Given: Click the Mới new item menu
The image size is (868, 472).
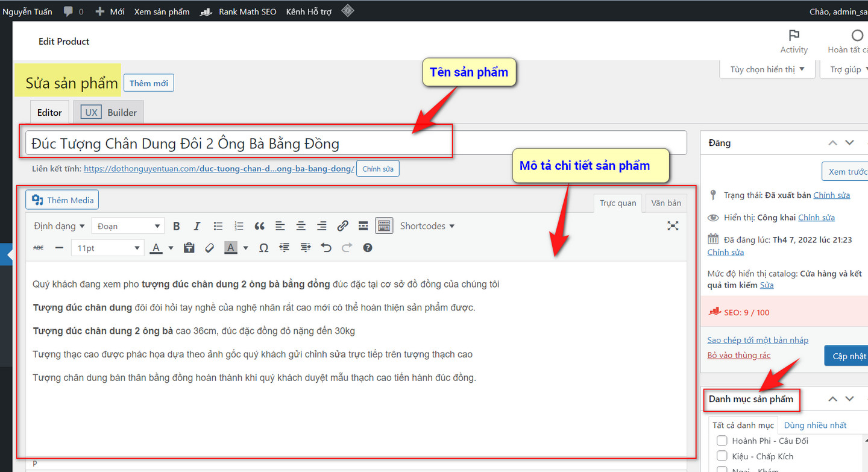Looking at the screenshot, I should pyautogui.click(x=110, y=11).
